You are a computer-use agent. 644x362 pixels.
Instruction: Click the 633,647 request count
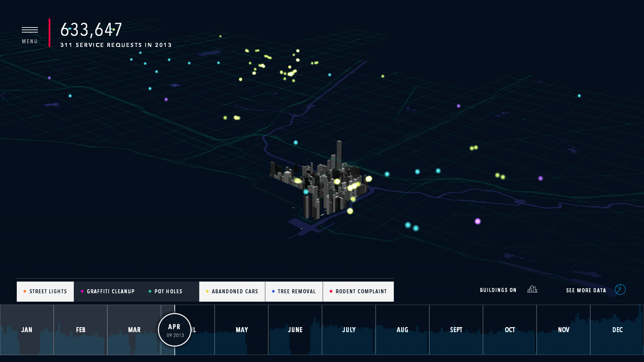click(91, 30)
